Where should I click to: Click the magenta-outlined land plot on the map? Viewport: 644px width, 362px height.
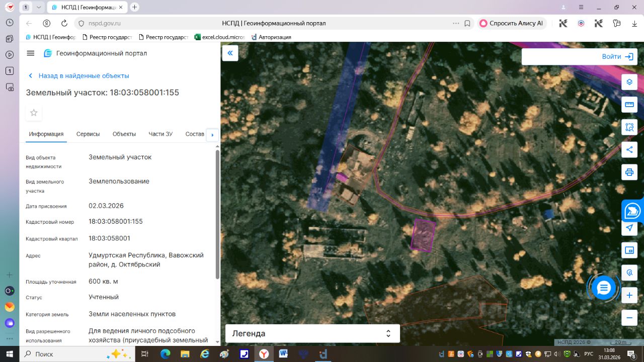click(423, 235)
